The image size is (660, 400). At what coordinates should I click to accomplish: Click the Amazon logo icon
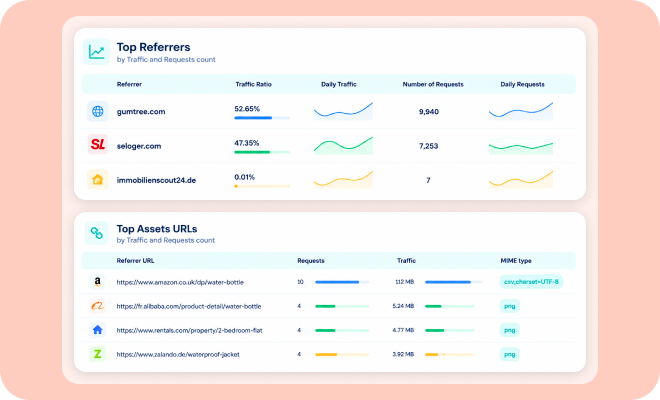(97, 282)
